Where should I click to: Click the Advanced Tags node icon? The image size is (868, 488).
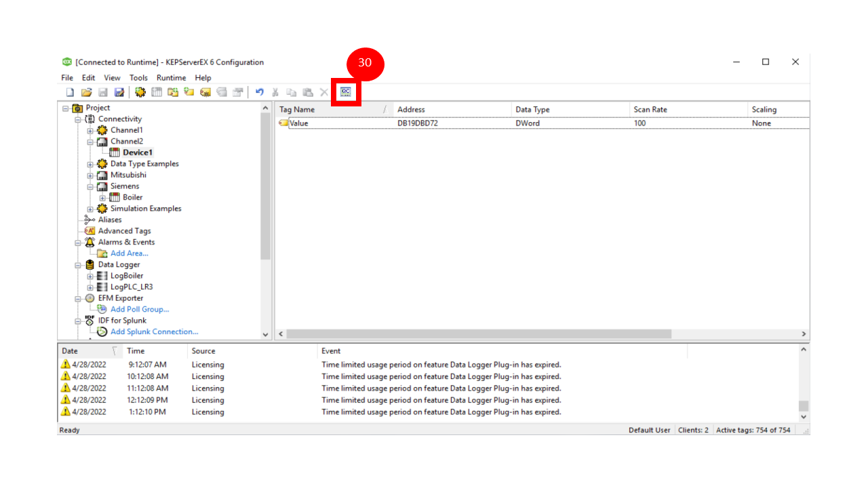click(90, 231)
